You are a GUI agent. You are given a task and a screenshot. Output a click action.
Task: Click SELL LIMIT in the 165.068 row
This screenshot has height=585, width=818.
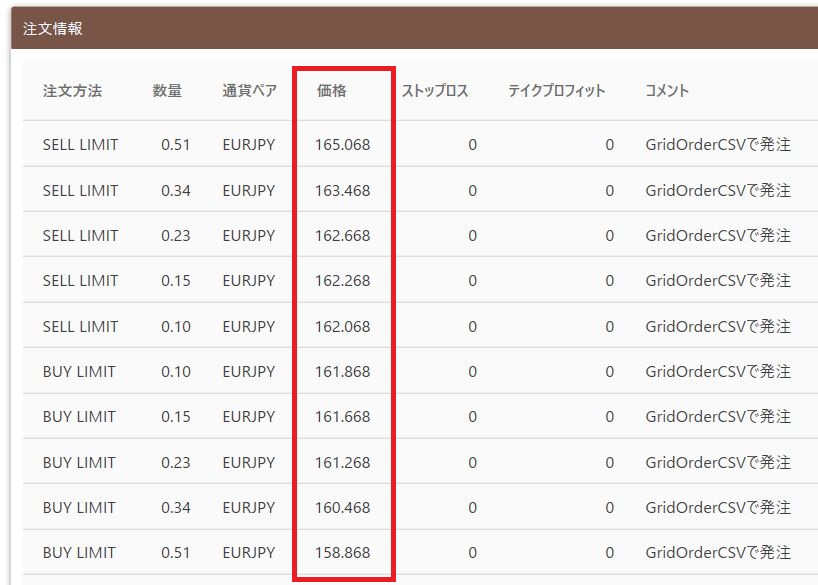point(80,145)
